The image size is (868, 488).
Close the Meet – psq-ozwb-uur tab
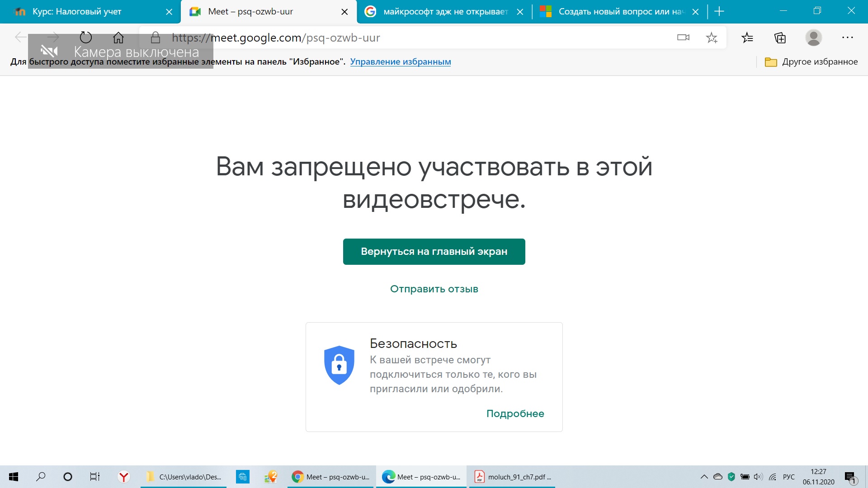[x=344, y=12]
